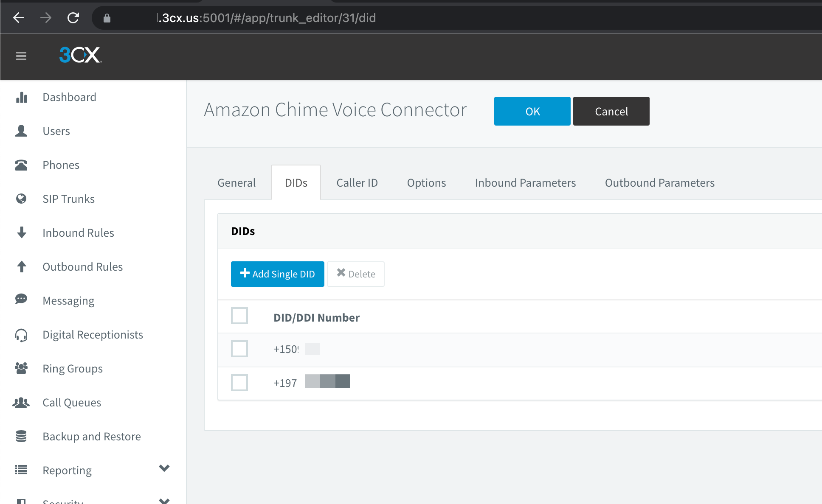Click the Users person icon
This screenshot has width=822, height=504.
21,131
